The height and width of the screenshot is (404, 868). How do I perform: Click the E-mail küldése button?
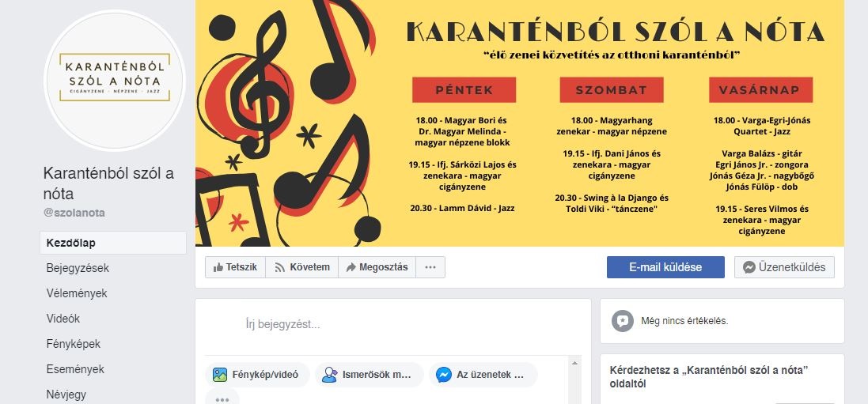point(665,267)
